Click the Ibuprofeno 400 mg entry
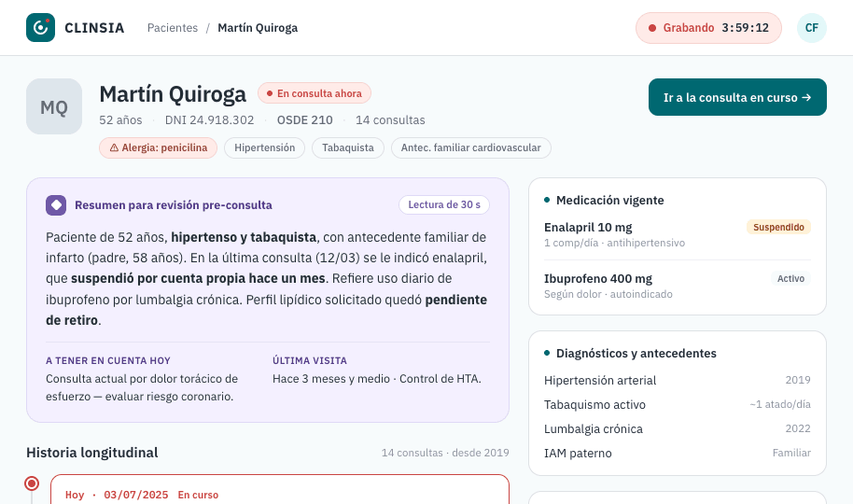This screenshot has height=504, width=853. tap(678, 286)
